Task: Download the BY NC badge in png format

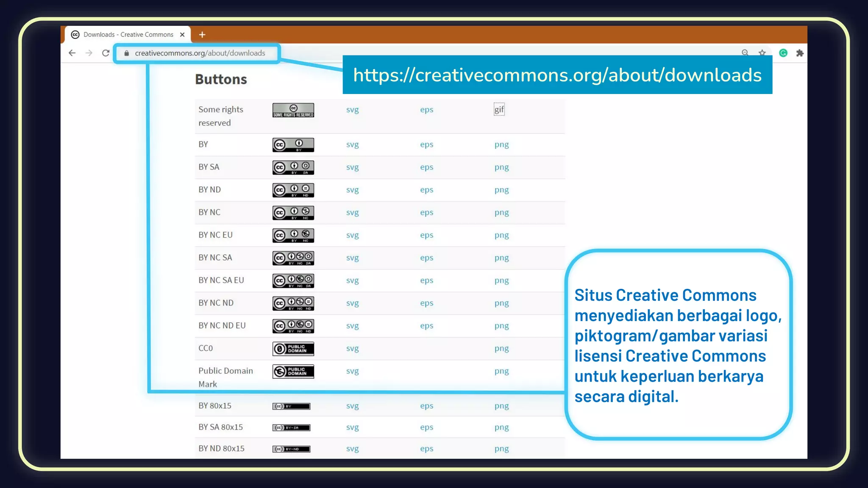Action: click(x=501, y=212)
